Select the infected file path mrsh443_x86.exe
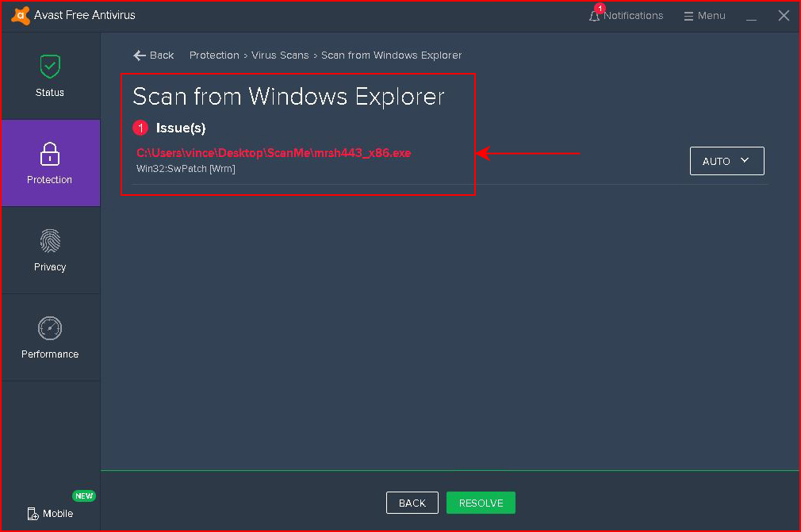Image resolution: width=801 pixels, height=532 pixels. point(274,153)
